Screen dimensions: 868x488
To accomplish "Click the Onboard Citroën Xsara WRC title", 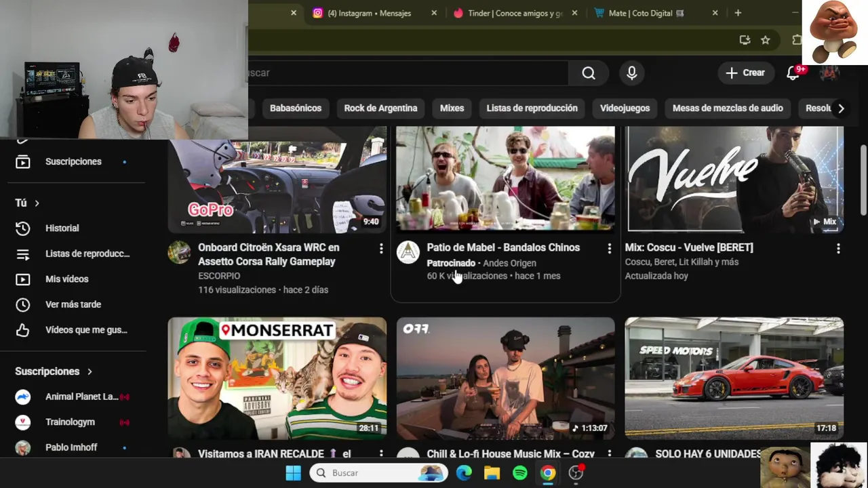I will tap(269, 255).
